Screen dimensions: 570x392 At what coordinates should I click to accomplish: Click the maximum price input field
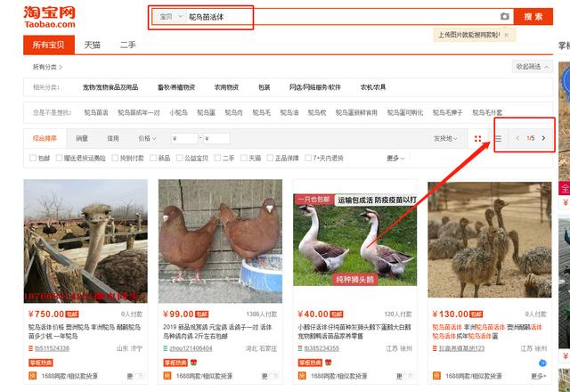[x=216, y=139]
